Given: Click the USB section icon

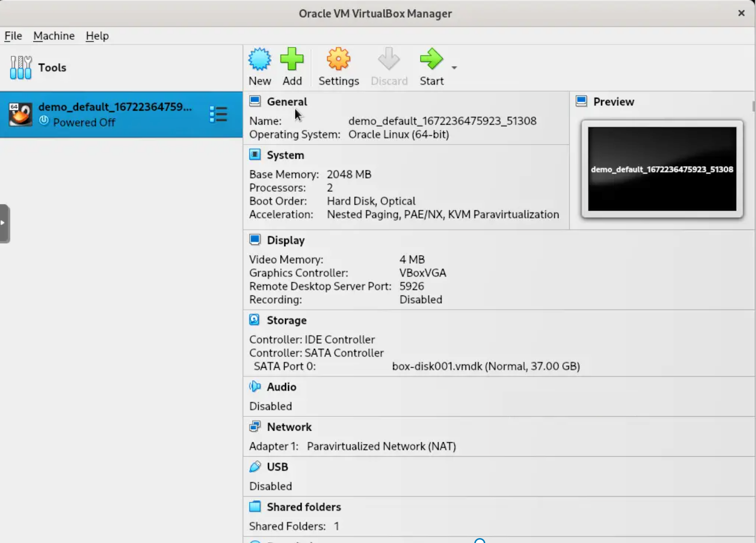Looking at the screenshot, I should click(255, 466).
